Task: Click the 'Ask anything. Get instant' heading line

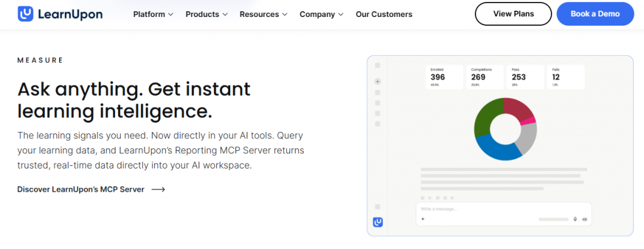Action: point(134,89)
